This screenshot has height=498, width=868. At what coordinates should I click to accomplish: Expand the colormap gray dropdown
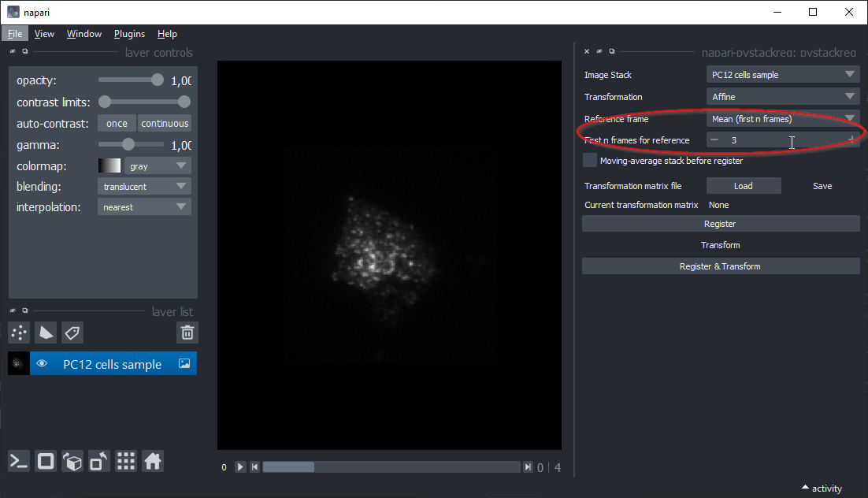(x=158, y=166)
